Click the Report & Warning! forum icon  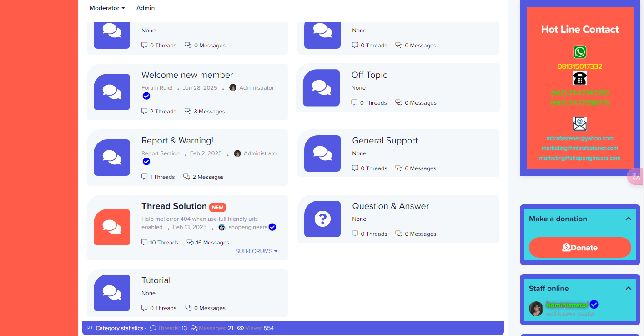click(112, 158)
